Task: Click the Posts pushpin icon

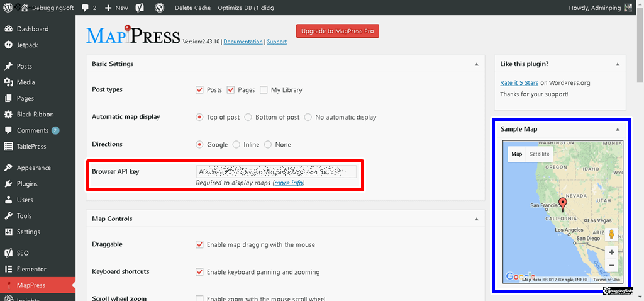Action: tap(8, 66)
